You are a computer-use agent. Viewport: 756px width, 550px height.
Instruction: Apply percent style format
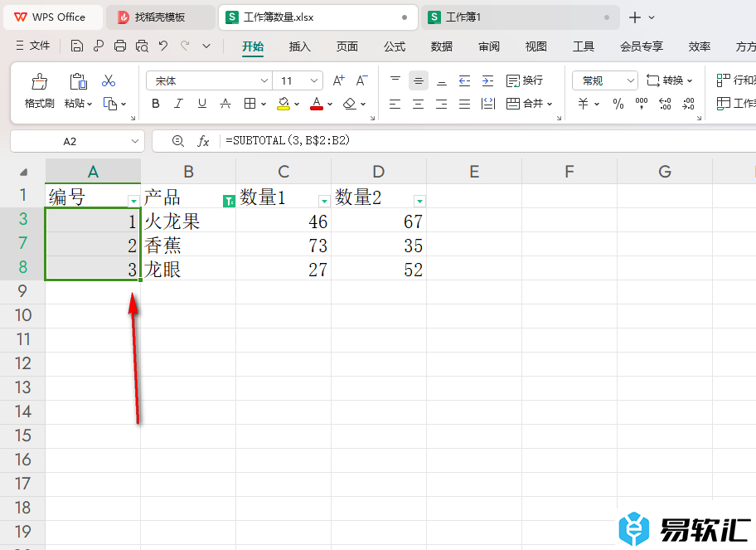tap(618, 104)
